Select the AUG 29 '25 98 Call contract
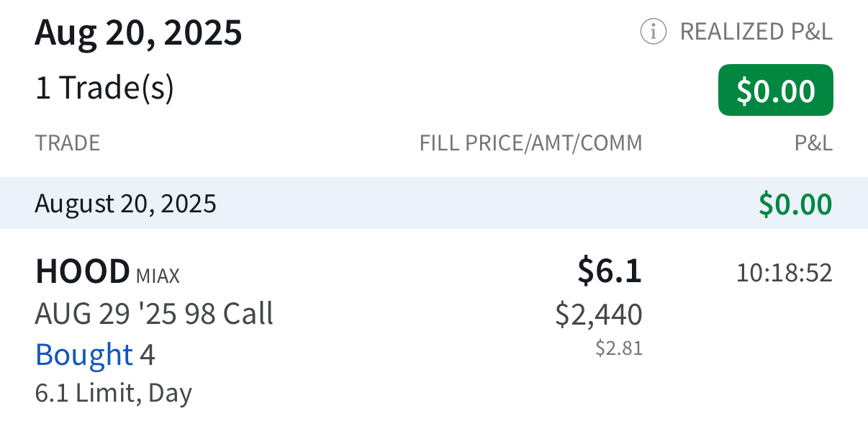The image size is (868, 429). tap(154, 314)
